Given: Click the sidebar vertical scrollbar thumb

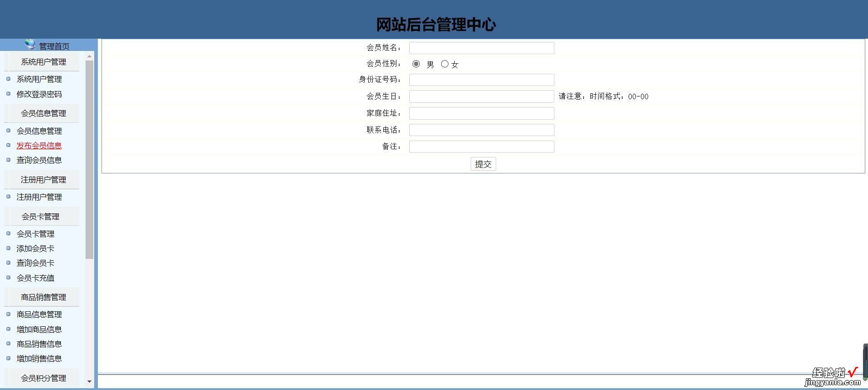Looking at the screenshot, I should (x=89, y=160).
